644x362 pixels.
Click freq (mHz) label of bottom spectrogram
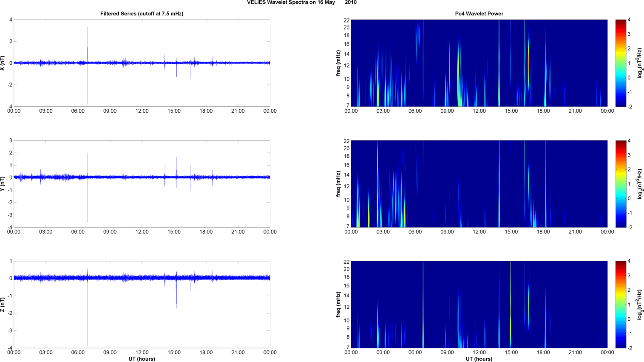click(x=338, y=305)
